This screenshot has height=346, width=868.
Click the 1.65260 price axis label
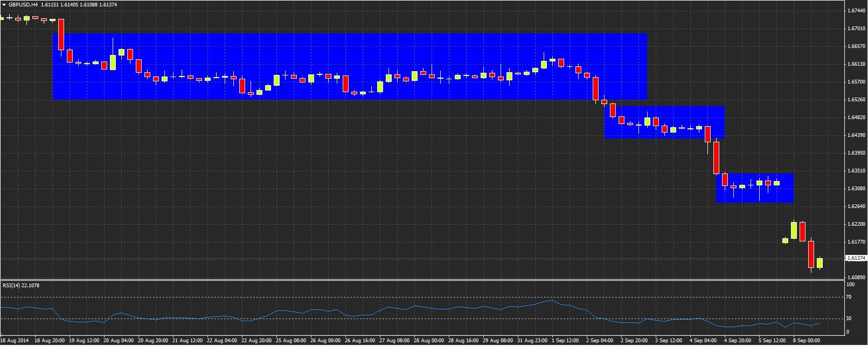click(x=857, y=99)
